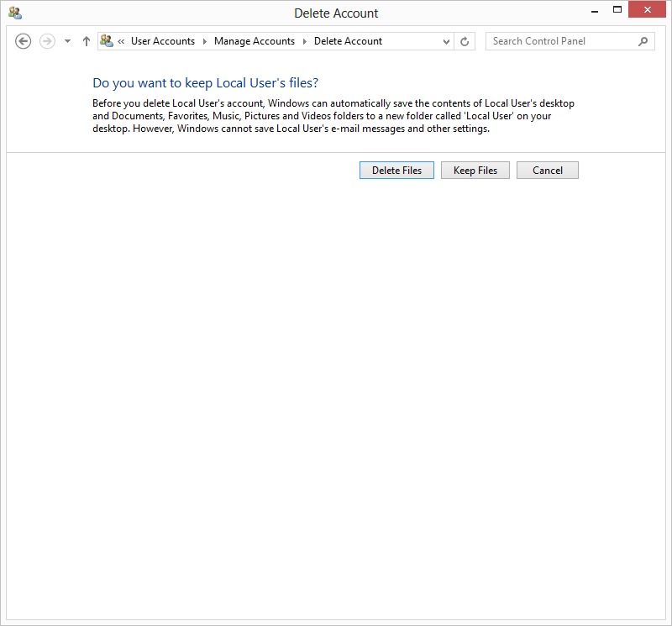Click the Forward navigation arrow
This screenshot has width=672, height=626.
click(x=47, y=41)
